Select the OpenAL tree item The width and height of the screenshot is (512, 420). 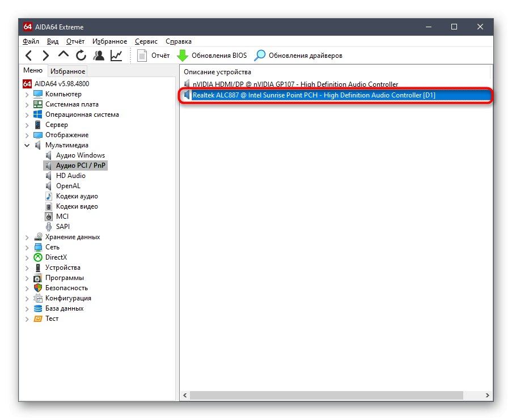(x=68, y=186)
